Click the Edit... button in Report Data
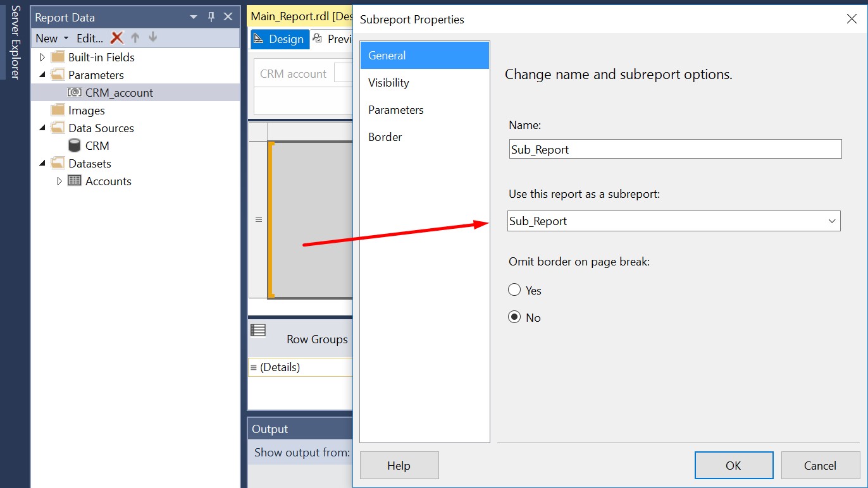The image size is (868, 488). pos(90,39)
